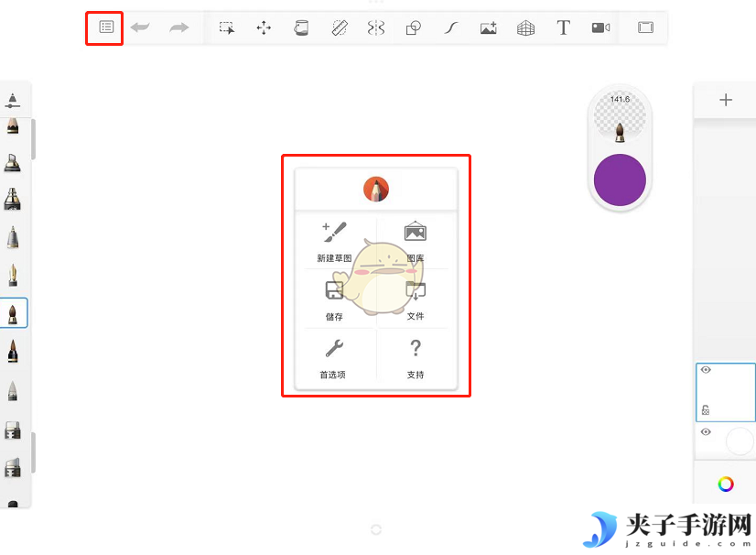The image size is (756, 555).
Task: Open the color wheel editor
Action: [726, 484]
